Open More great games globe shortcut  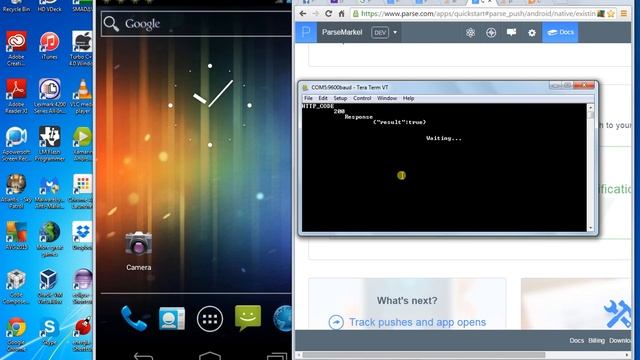49,239
